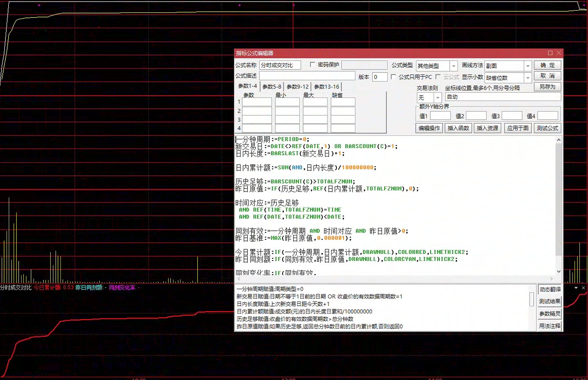Click the 公式名称 input field

tap(280, 65)
